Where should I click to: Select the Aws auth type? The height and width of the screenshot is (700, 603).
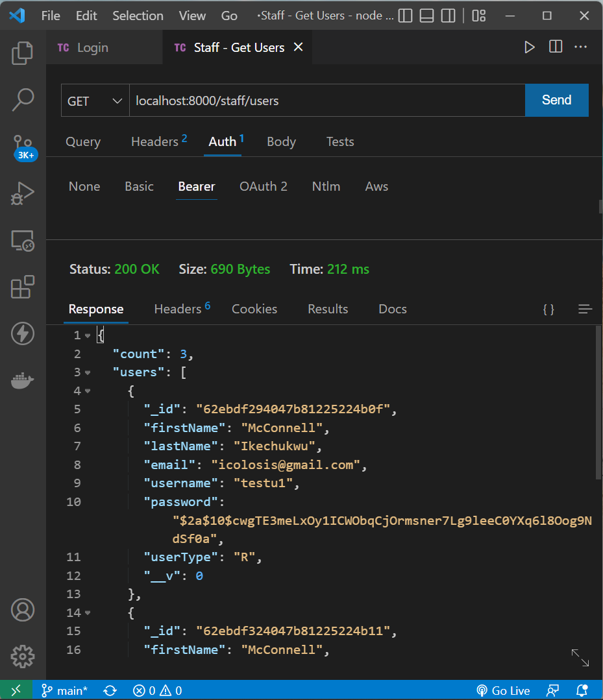click(x=376, y=187)
